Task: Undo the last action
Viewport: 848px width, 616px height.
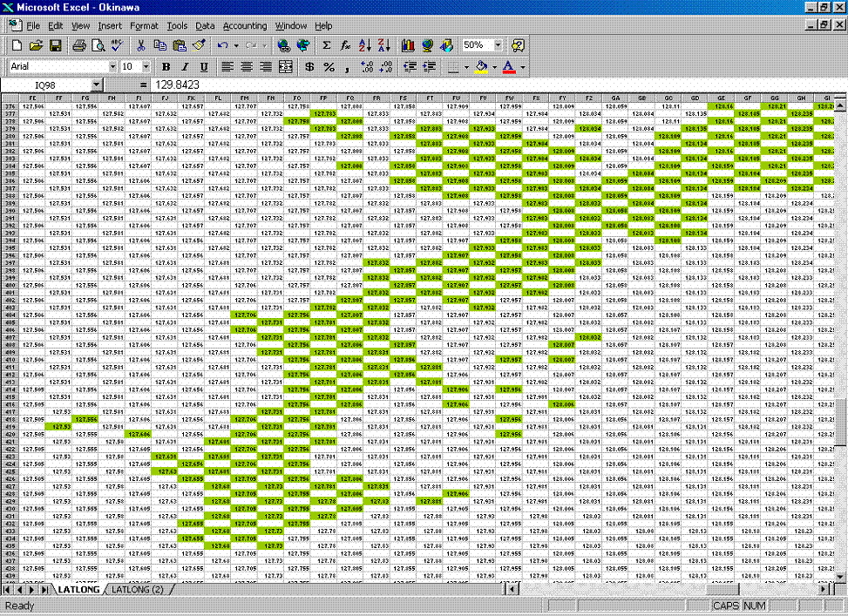Action: tap(222, 45)
